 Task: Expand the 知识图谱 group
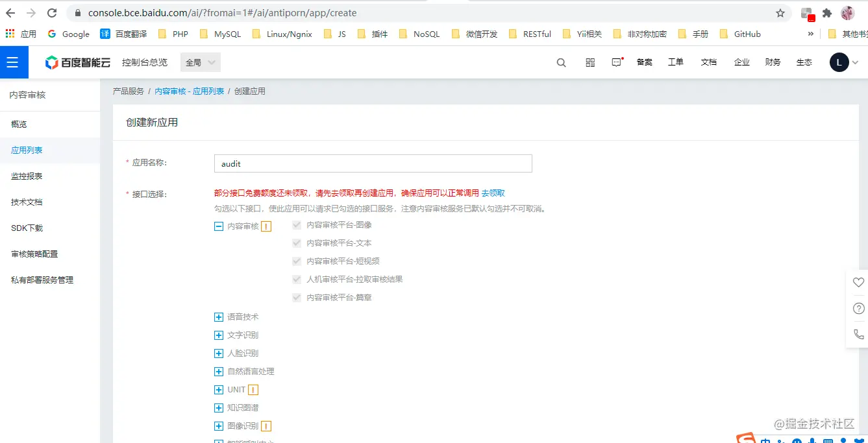(x=219, y=408)
